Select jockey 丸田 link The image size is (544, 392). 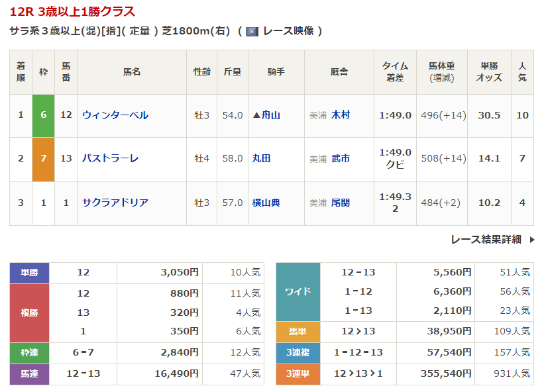(262, 158)
